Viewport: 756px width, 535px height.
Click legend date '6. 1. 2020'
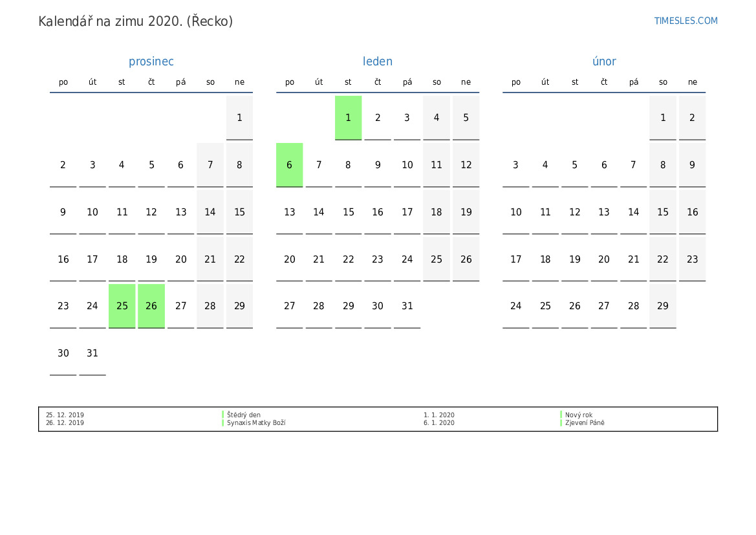click(x=438, y=422)
